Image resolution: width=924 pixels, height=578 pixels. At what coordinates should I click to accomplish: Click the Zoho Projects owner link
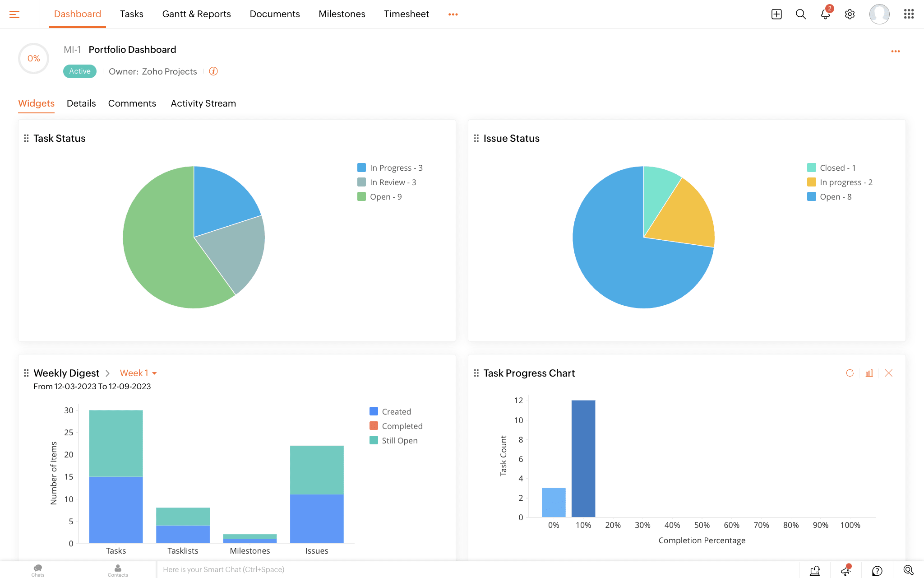pyautogui.click(x=169, y=71)
